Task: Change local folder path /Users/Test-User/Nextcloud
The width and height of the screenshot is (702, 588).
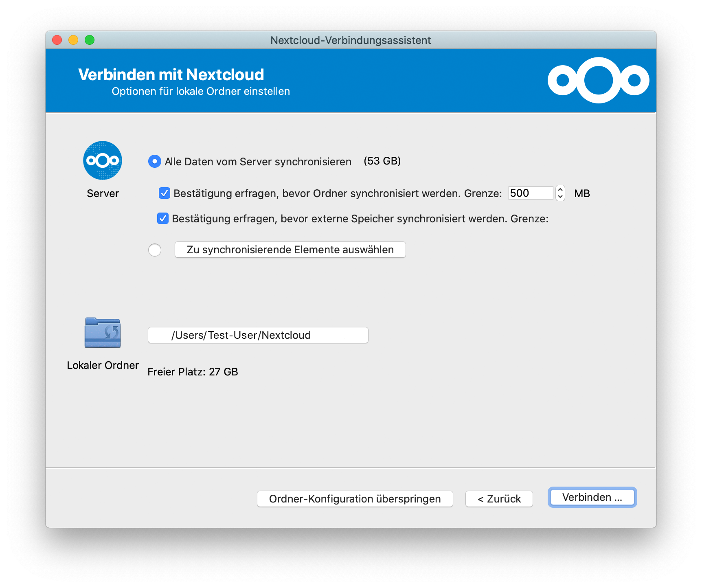Action: coord(258,335)
